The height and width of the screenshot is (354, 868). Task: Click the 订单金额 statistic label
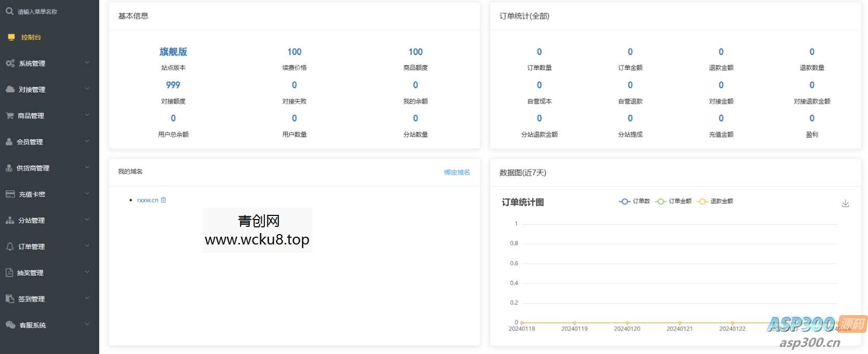pyautogui.click(x=630, y=67)
